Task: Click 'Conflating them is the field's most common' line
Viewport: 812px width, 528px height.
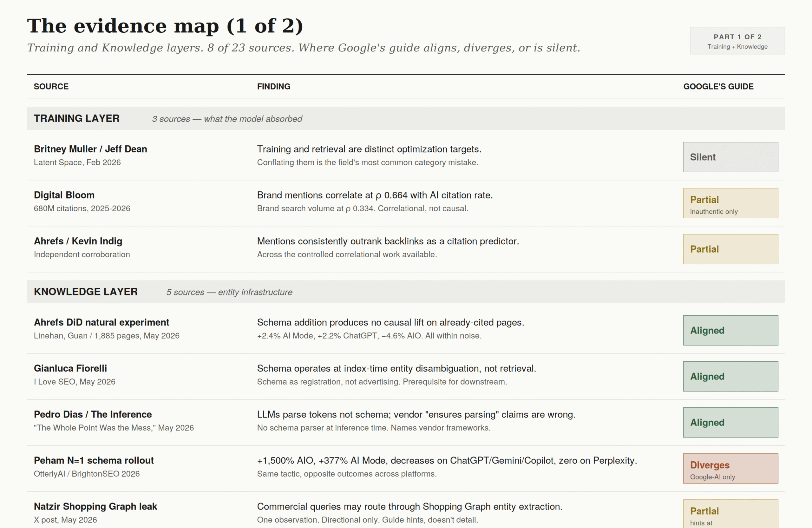Action: [x=367, y=162]
